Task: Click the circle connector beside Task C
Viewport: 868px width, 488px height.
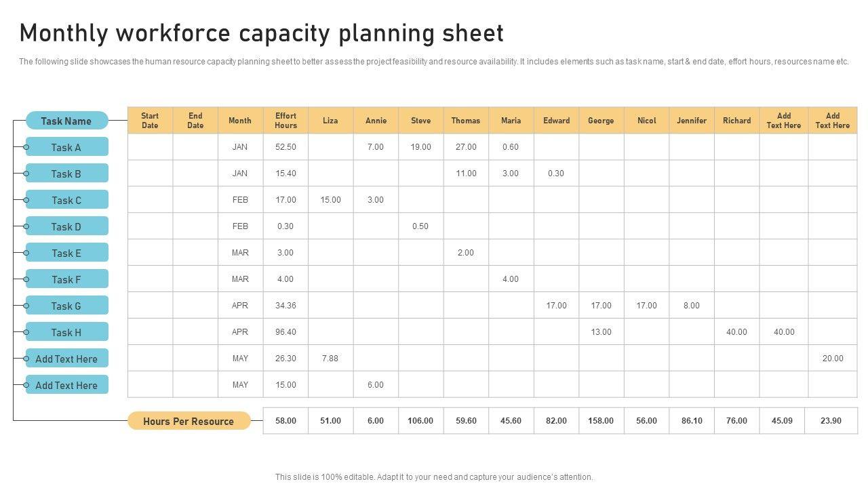Action: (26, 201)
